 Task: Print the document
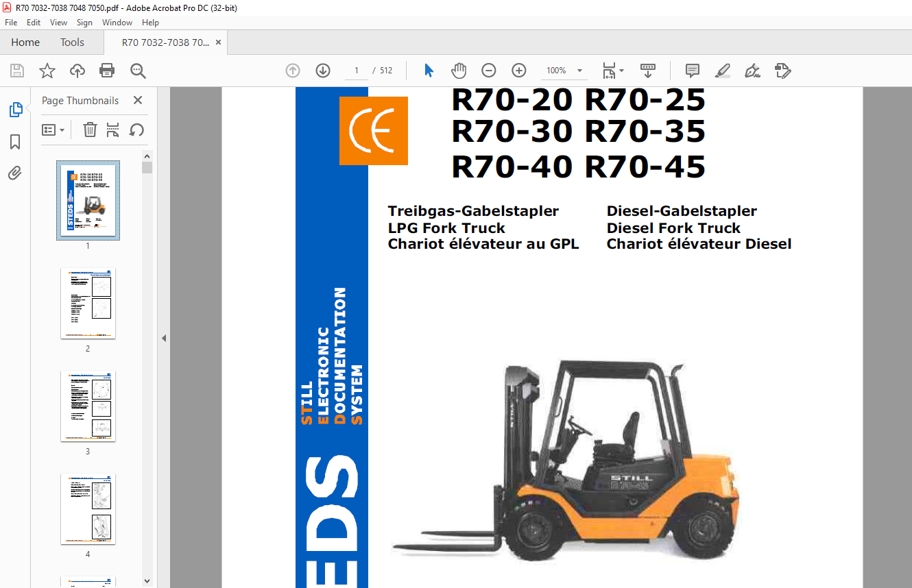tap(107, 71)
